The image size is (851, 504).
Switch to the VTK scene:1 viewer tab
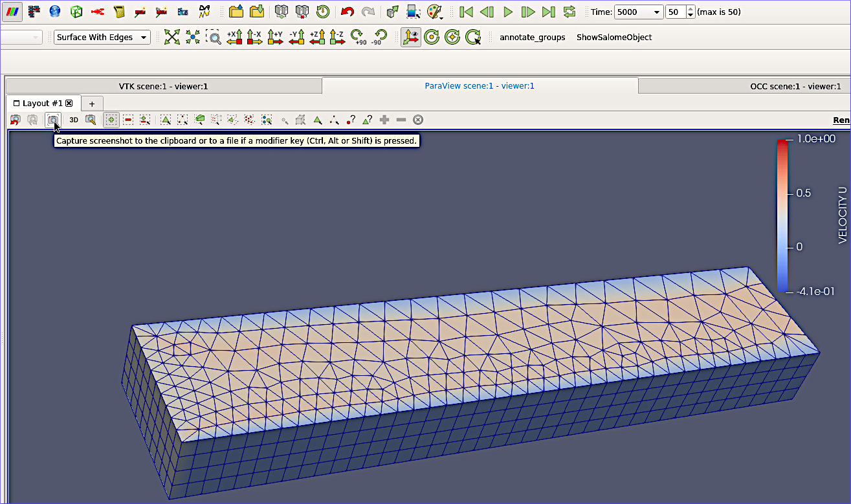click(163, 86)
